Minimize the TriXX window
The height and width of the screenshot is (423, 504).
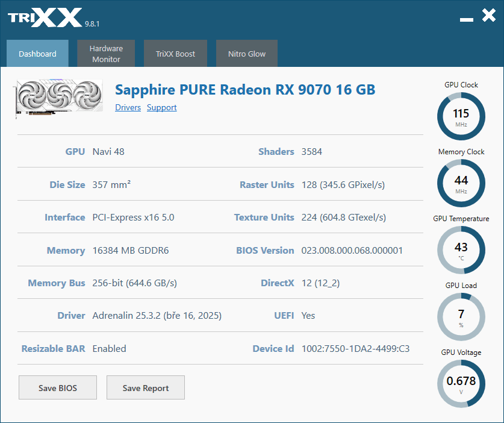[x=467, y=20]
